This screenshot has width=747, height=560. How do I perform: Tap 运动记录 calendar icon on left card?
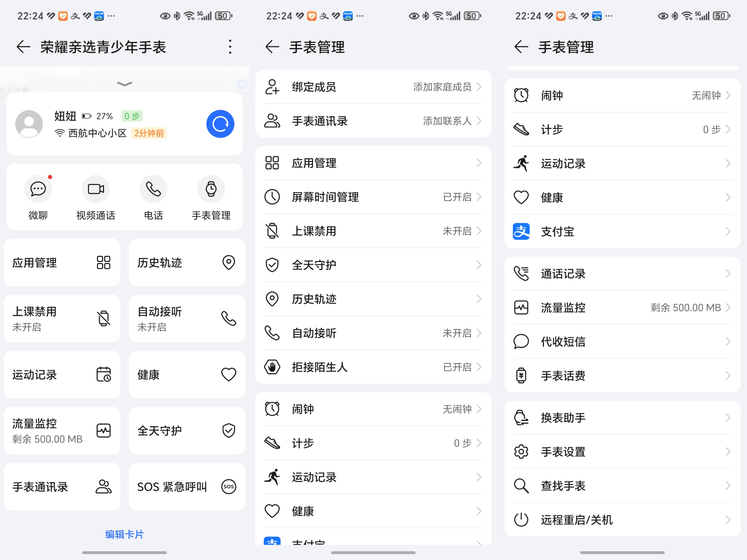click(104, 374)
